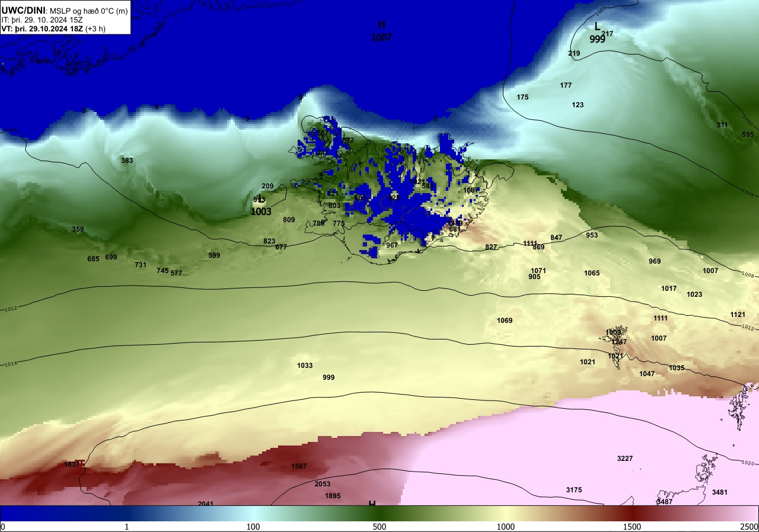Click the freezing level value 595
This screenshot has width=759, height=532.
pyautogui.click(x=748, y=134)
